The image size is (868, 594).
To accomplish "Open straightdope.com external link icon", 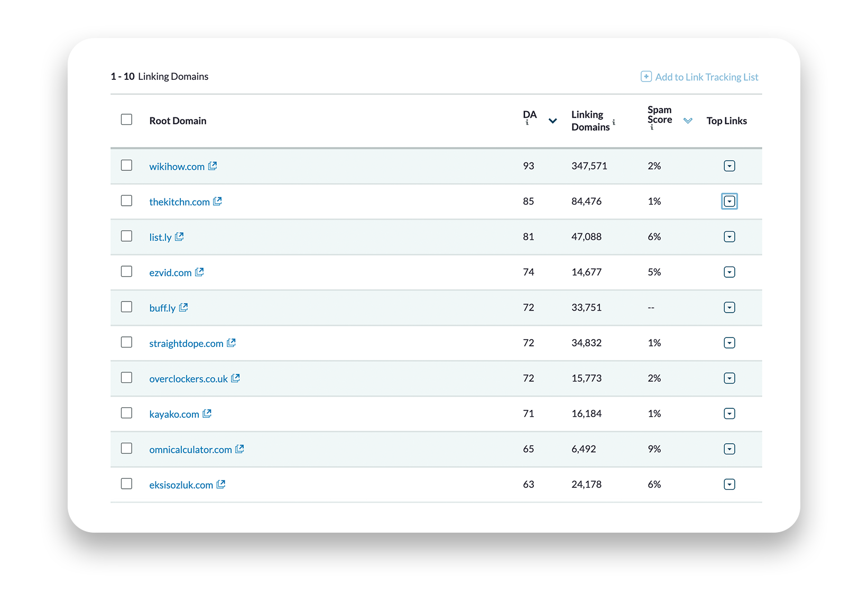I will tap(232, 343).
